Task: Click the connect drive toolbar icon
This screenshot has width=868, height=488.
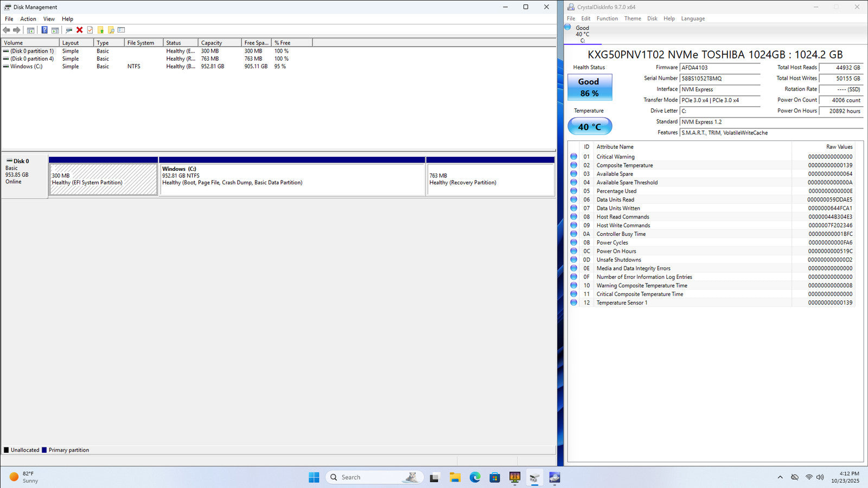Action: [x=69, y=30]
